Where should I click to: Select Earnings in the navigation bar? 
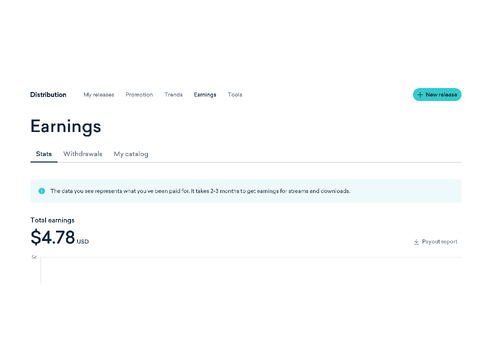click(x=205, y=95)
